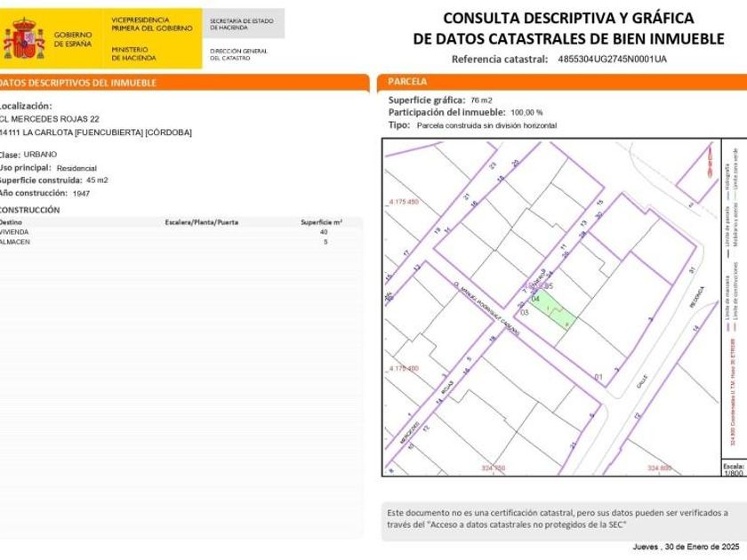Click the 'Datos descriptivos del inmueble' header

tap(78, 83)
